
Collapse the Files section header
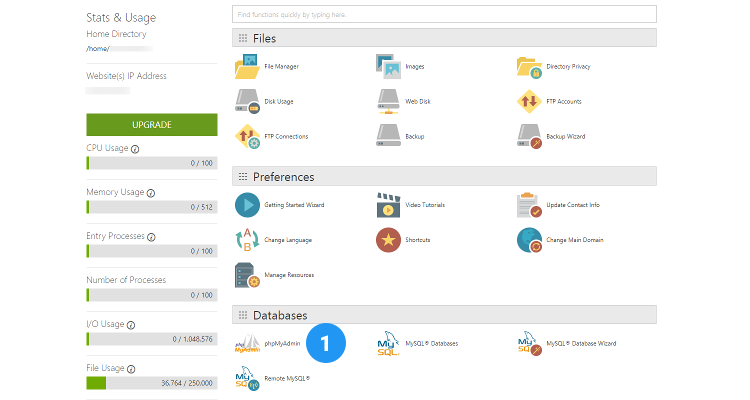click(444, 38)
